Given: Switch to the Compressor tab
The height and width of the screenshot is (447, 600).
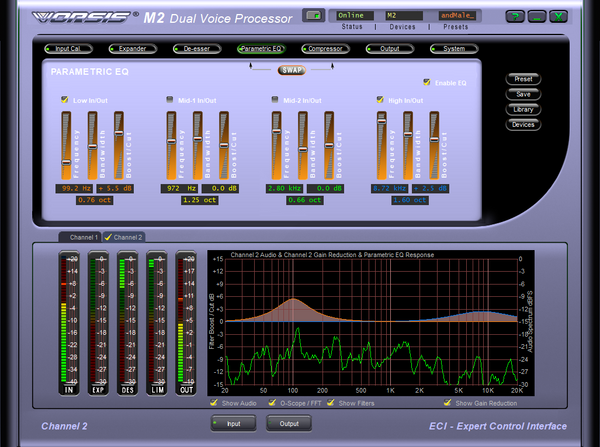Looking at the screenshot, I should (x=325, y=49).
